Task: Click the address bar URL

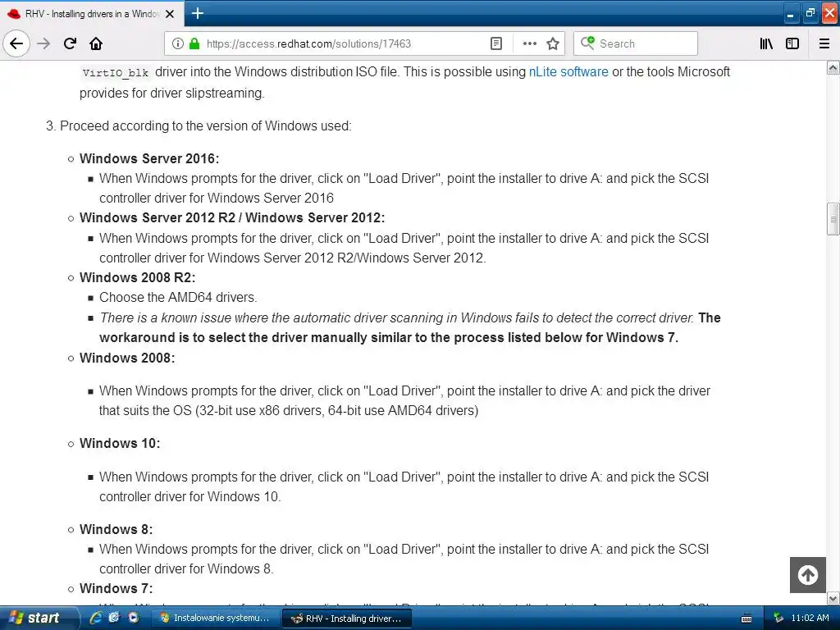Action: [x=308, y=43]
